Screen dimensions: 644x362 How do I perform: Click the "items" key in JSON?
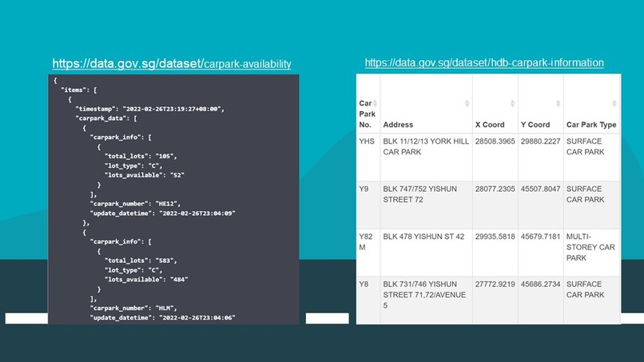73,90
